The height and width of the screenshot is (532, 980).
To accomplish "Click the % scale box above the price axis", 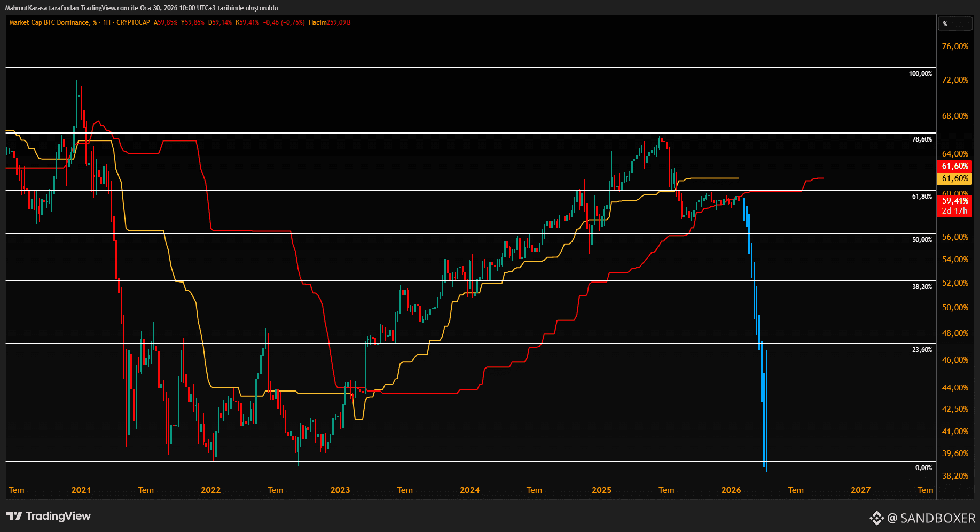I will (955, 24).
